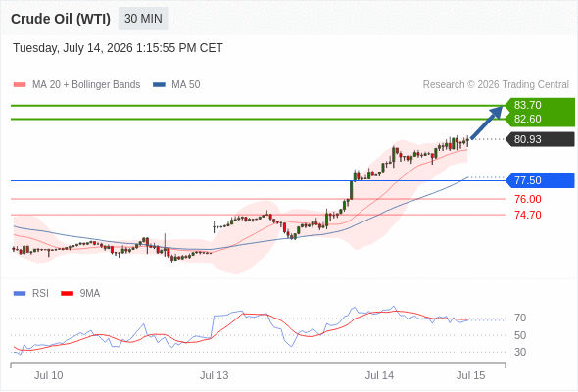Image resolution: width=578 pixels, height=392 pixels.
Task: Click the red 76.00 support label
Action: (527, 199)
